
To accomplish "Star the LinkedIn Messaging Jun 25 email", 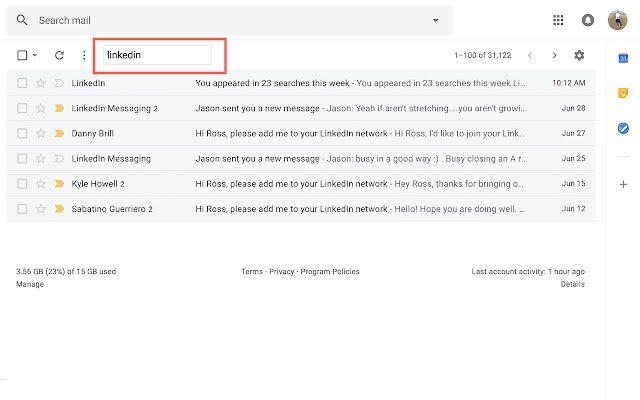I will [40, 158].
